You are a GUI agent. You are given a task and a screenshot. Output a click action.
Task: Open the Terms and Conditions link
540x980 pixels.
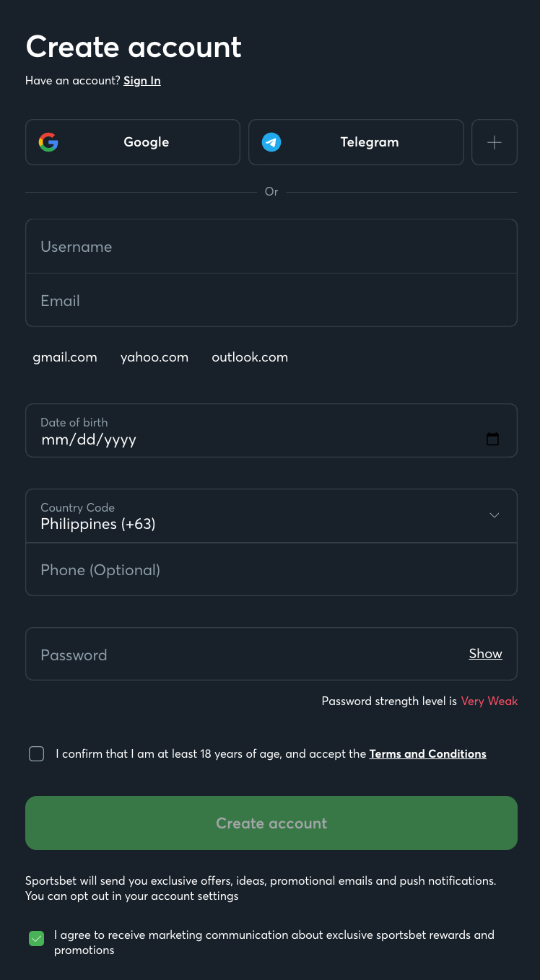point(428,754)
